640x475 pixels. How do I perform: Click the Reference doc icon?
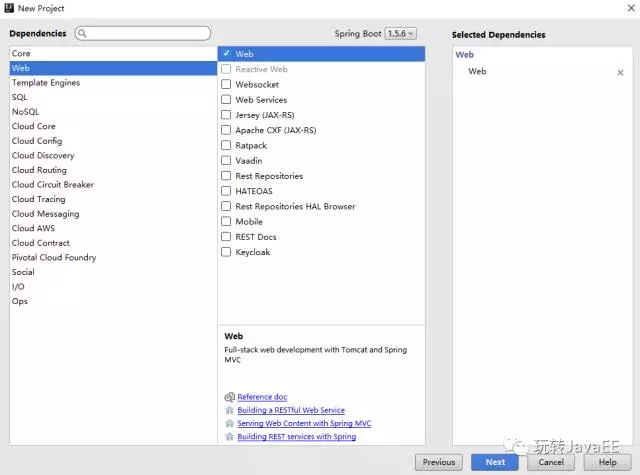coord(229,397)
